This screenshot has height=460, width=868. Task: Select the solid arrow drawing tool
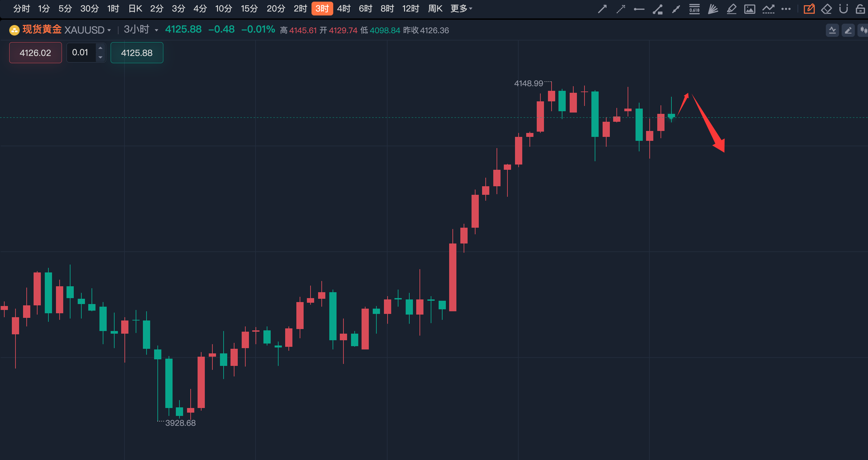[x=602, y=9]
